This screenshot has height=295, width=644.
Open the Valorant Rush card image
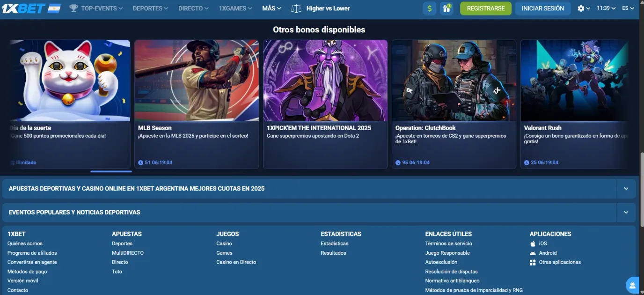574,81
